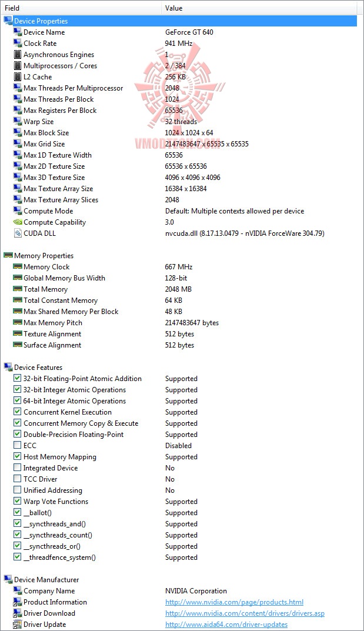Click the Clock Rate row icon
Image resolution: width=364 pixels, height=631 pixels.
point(17,43)
